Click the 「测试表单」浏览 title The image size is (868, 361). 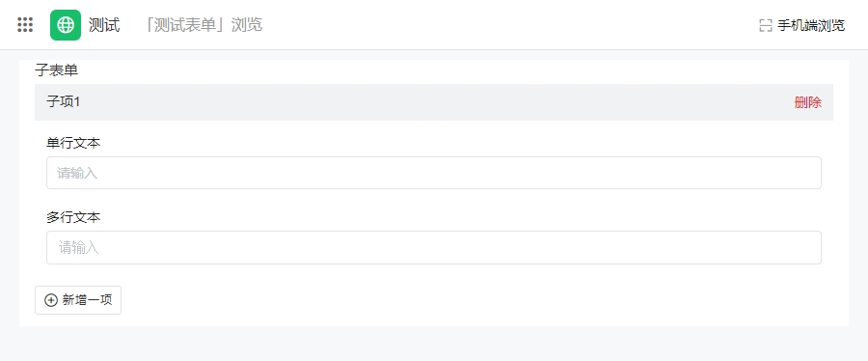click(203, 25)
